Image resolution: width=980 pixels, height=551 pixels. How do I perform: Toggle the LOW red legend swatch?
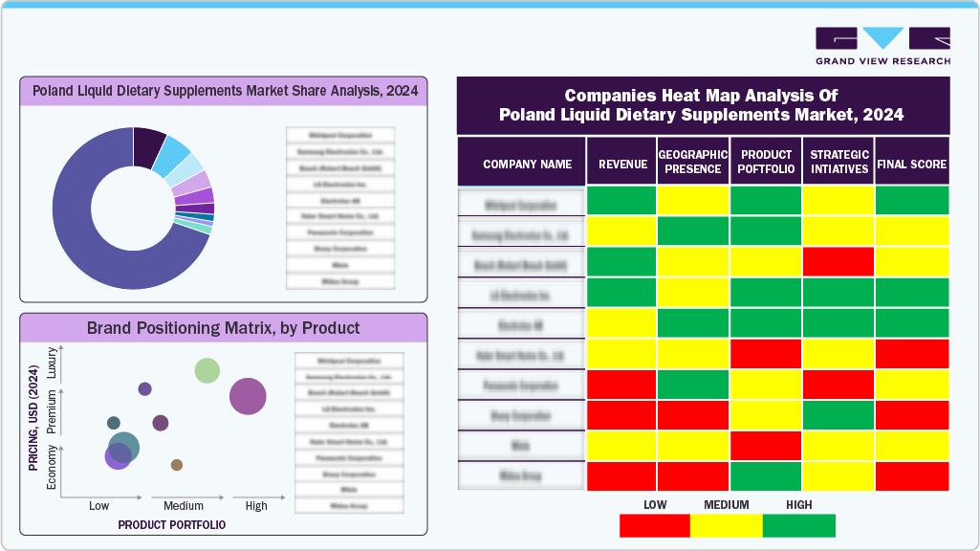click(654, 525)
